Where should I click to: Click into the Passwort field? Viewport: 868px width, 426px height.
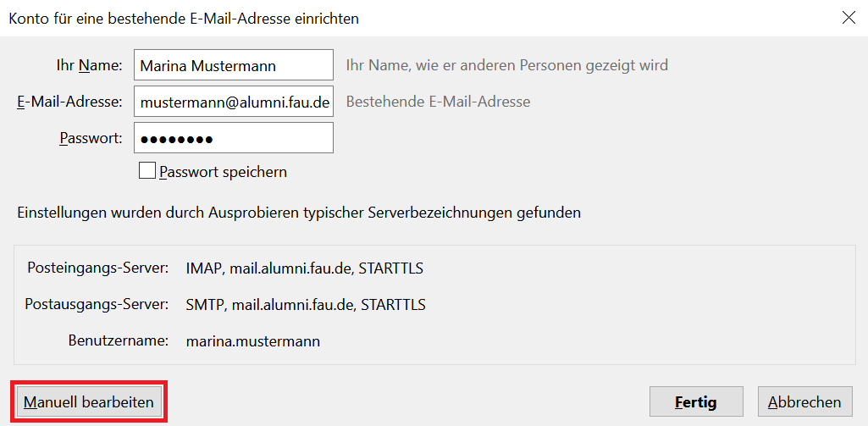(233, 138)
